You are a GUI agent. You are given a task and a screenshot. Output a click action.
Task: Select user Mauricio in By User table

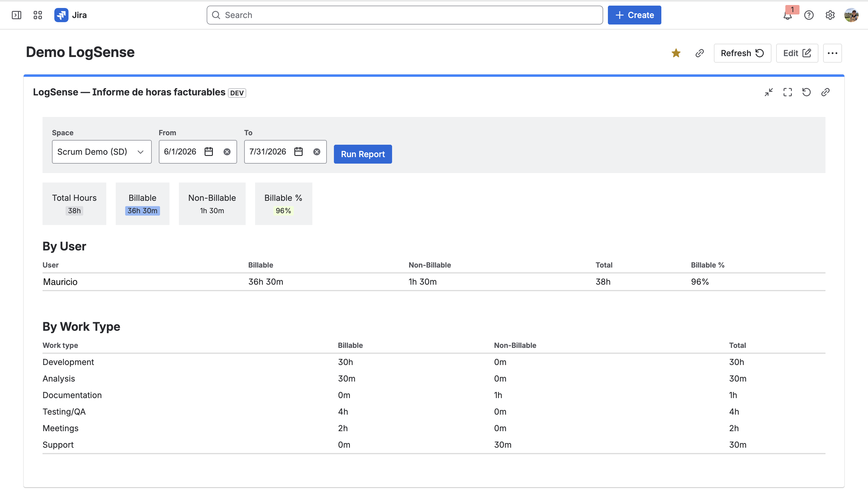coord(60,282)
